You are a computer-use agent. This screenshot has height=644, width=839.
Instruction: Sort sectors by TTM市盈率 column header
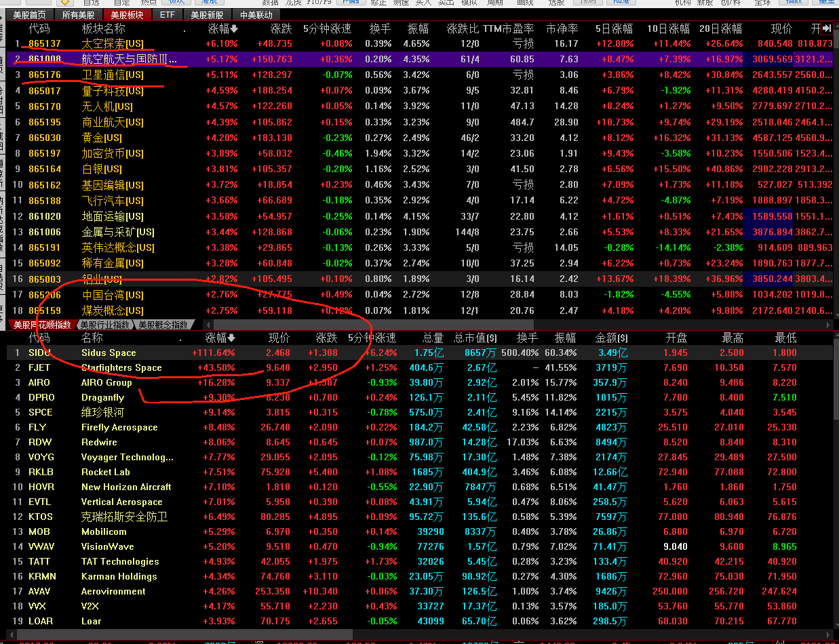(x=508, y=29)
